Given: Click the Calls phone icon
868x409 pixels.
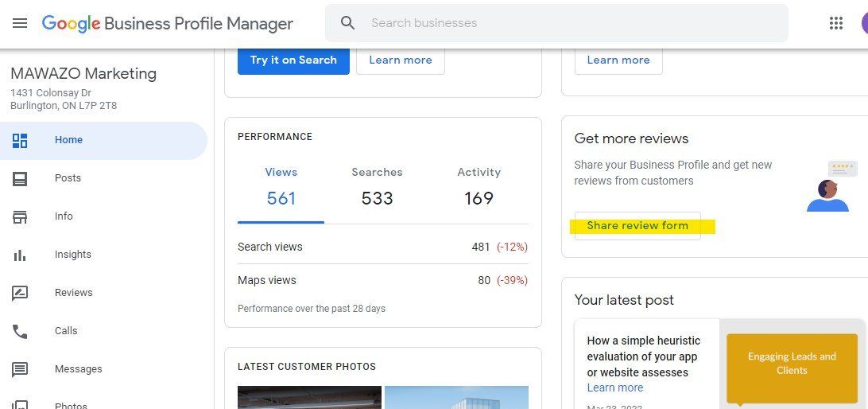Looking at the screenshot, I should pyautogui.click(x=20, y=331).
